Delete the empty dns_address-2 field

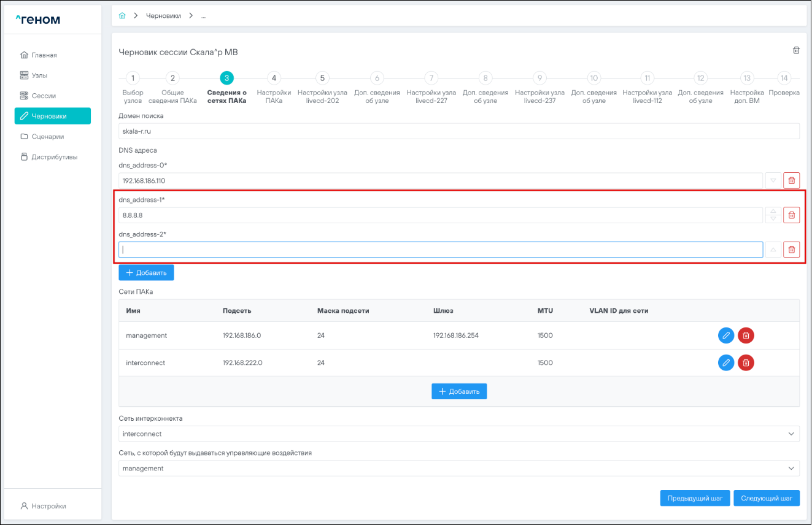point(791,250)
